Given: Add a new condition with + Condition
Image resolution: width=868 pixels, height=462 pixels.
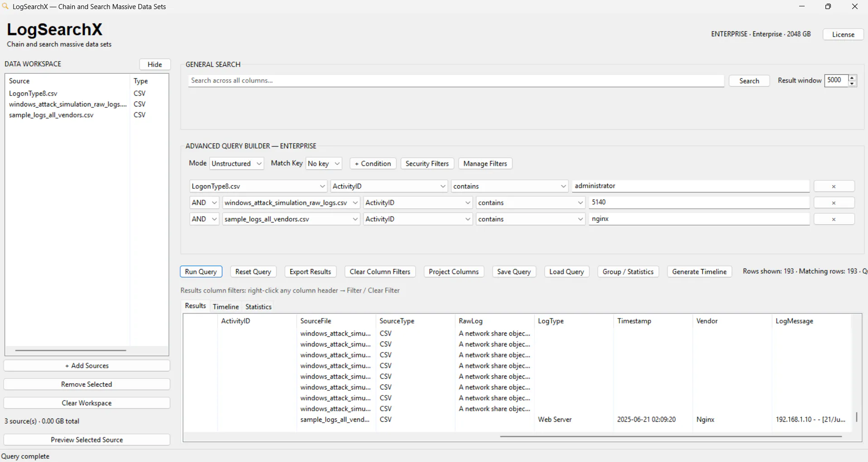Looking at the screenshot, I should [x=373, y=164].
